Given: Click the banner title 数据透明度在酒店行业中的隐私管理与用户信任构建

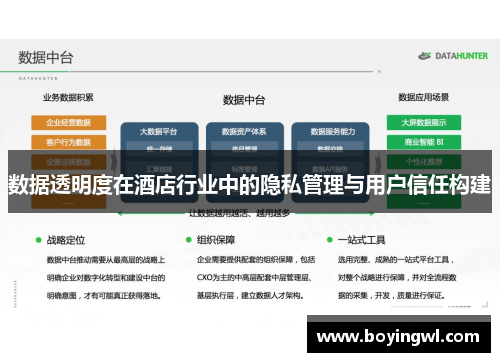Looking at the screenshot, I should point(250,184).
